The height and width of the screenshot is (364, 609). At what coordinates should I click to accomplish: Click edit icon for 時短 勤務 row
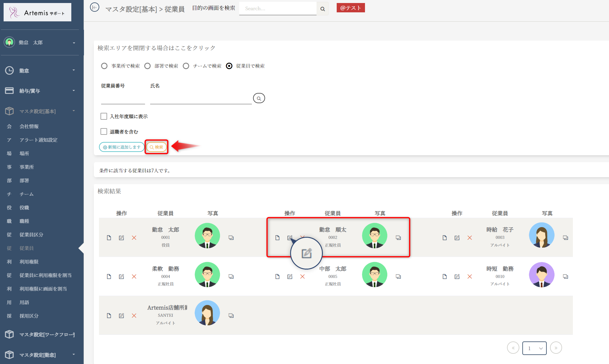point(457,276)
